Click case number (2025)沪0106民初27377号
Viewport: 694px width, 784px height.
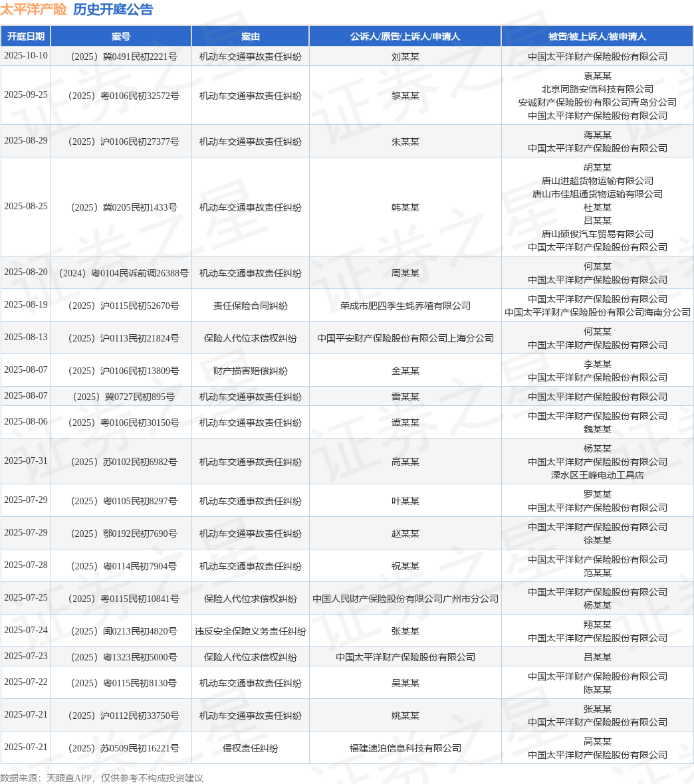pos(124,142)
